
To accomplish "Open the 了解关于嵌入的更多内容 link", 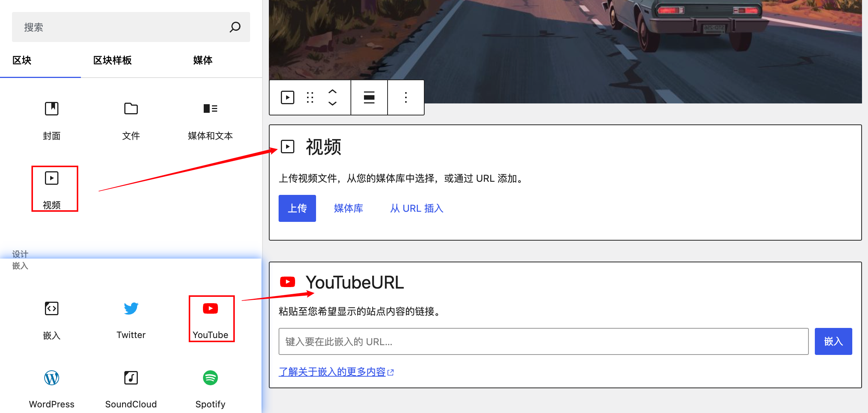I will [336, 372].
